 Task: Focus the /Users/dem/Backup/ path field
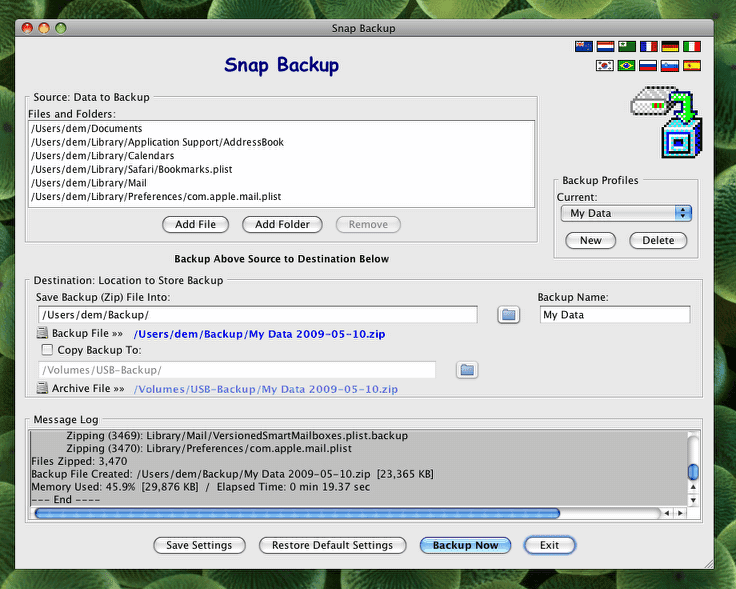click(258, 314)
